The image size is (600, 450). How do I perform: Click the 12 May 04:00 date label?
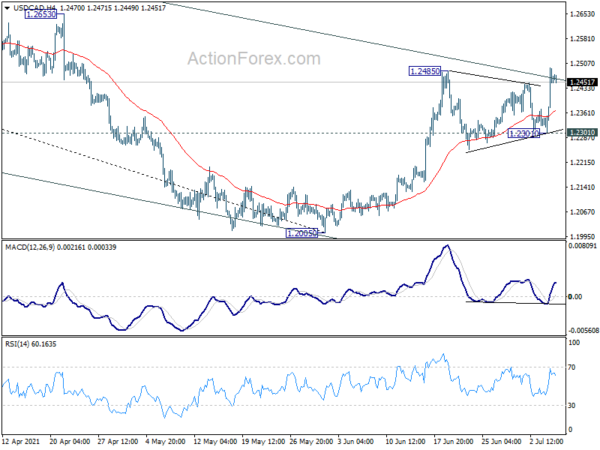point(214,441)
